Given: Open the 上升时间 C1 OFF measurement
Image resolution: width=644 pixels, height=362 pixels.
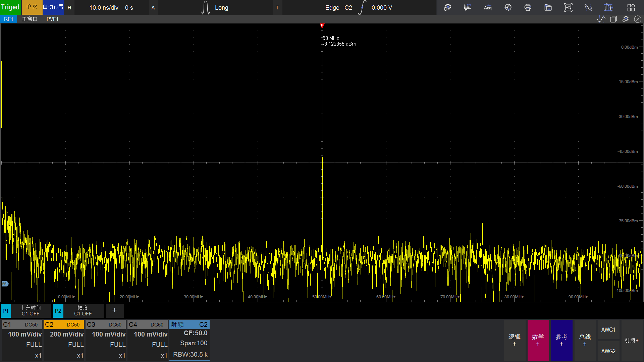Looking at the screenshot, I should point(31,311).
